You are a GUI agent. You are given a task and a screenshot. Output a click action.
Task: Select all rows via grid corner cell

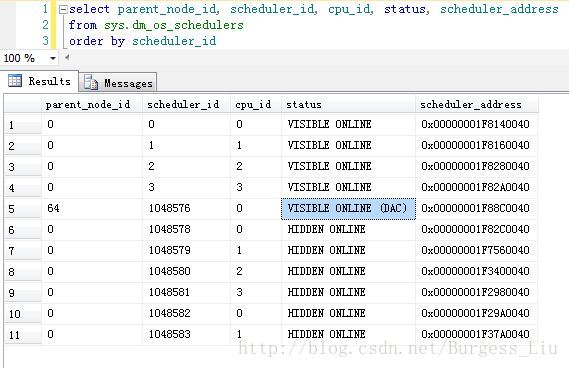pyautogui.click(x=23, y=105)
